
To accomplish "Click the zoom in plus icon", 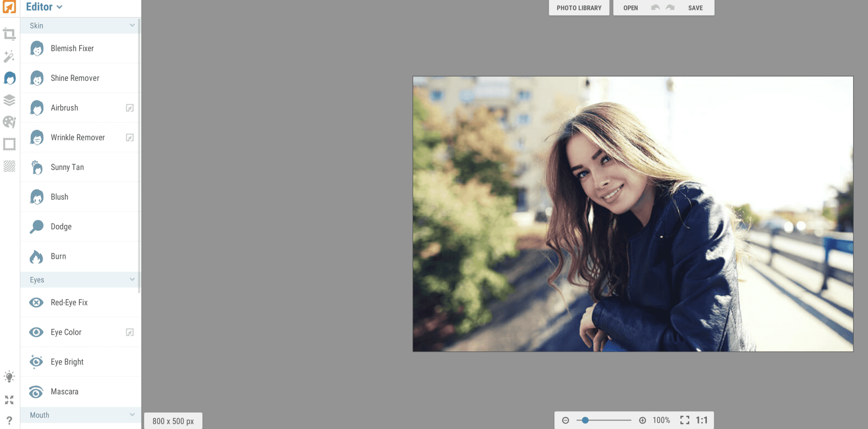I will 643,420.
